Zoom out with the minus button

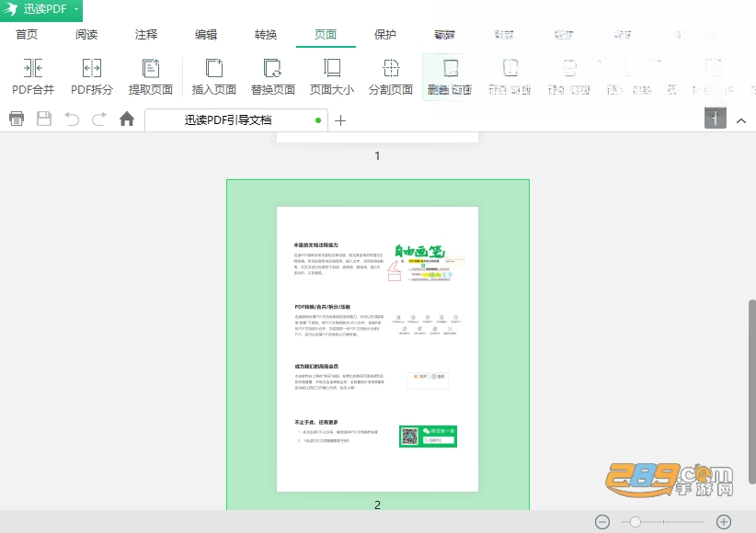602,521
